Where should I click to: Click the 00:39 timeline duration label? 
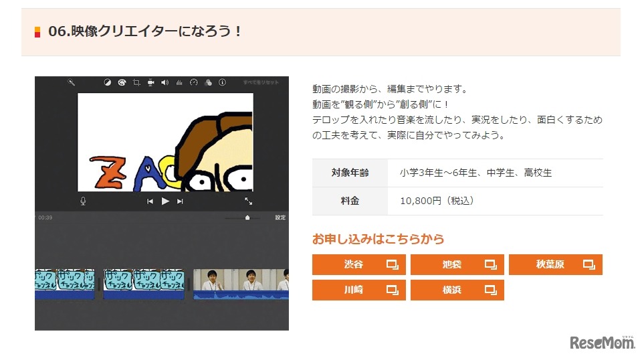click(45, 217)
